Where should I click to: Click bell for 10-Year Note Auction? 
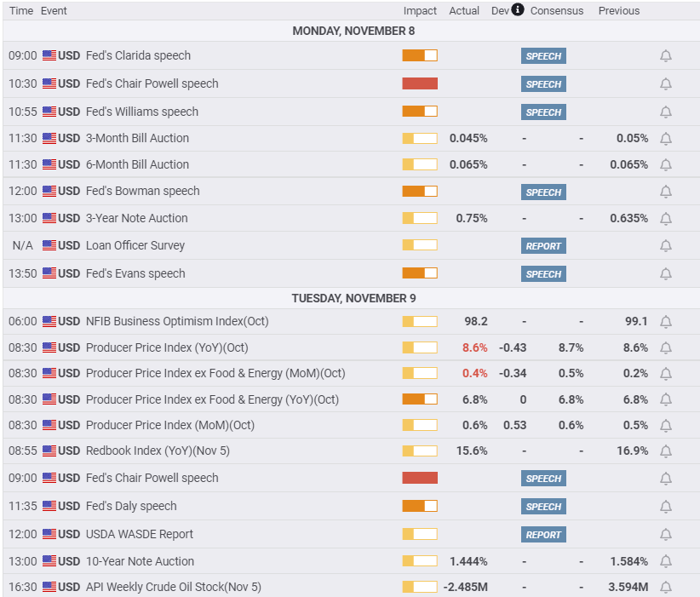pos(666,562)
